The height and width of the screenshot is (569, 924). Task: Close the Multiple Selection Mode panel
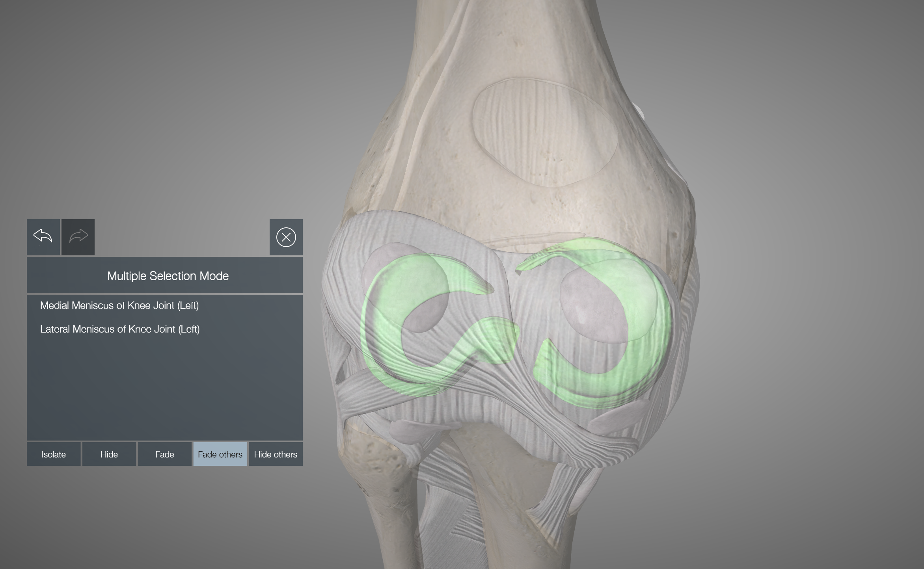coord(286,237)
